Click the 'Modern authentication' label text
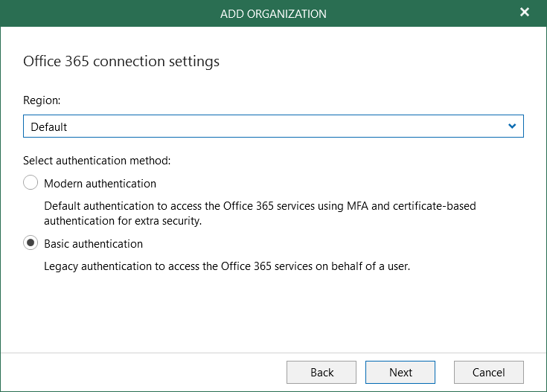 coord(100,183)
